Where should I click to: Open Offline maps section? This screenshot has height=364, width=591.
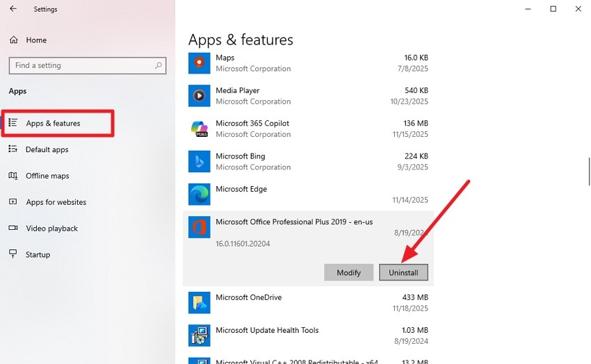(x=47, y=176)
